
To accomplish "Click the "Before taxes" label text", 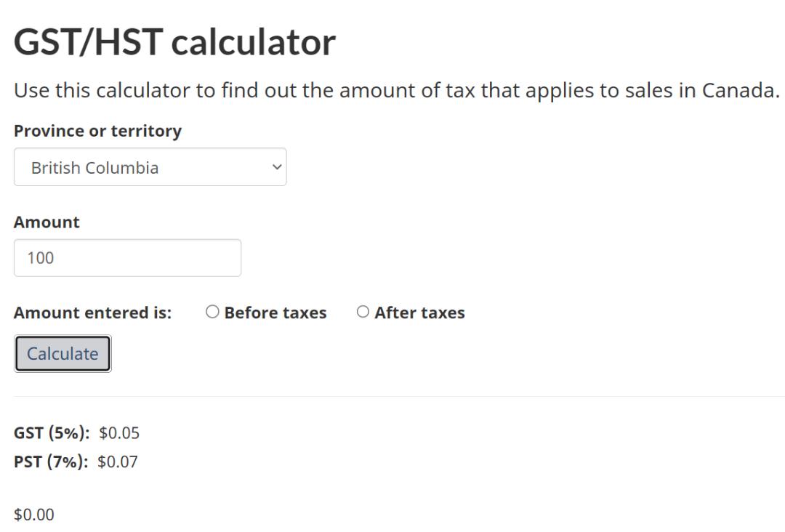I will [x=275, y=313].
